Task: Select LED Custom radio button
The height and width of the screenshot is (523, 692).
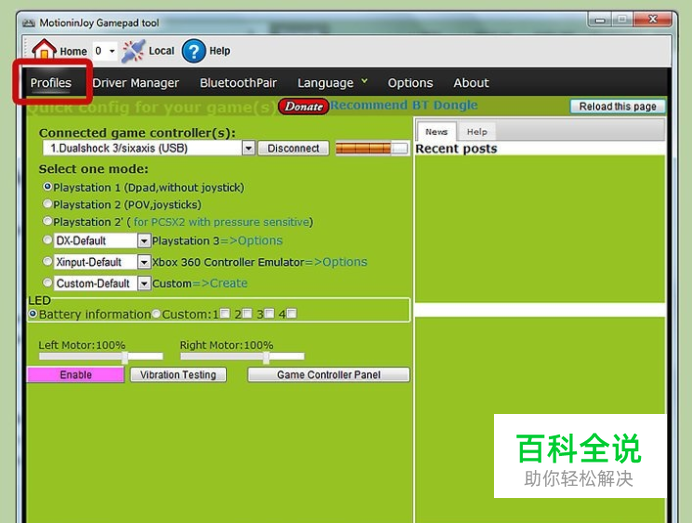Action: tap(156, 314)
